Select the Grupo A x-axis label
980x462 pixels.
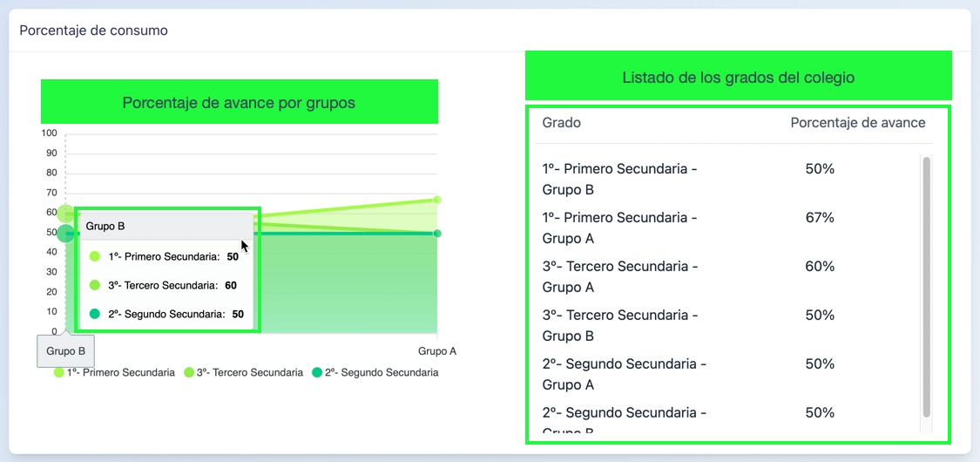(x=437, y=351)
